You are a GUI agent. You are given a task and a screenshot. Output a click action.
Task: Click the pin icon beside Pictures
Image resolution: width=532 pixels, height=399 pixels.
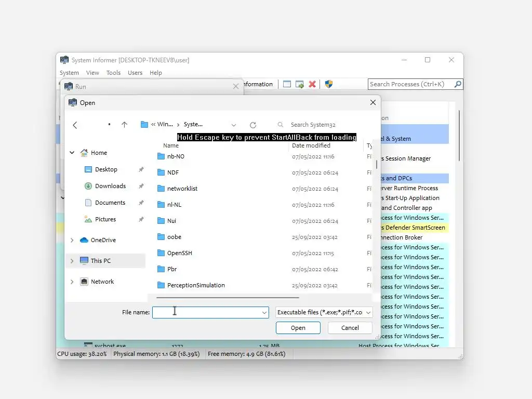(x=141, y=219)
